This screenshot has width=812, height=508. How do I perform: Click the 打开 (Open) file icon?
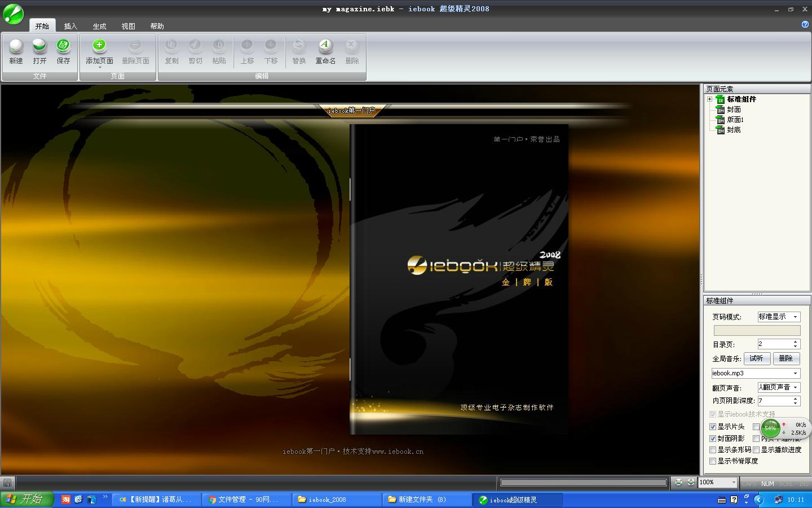[x=39, y=46]
